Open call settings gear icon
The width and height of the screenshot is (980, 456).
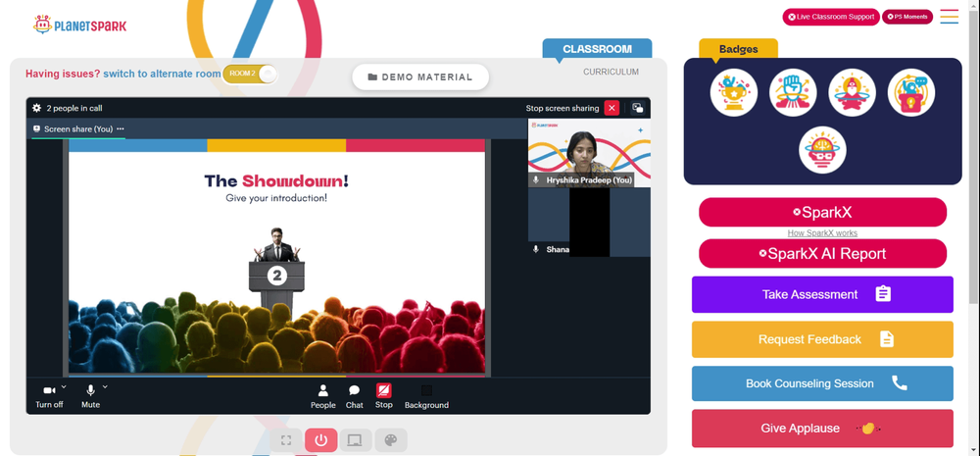tap(37, 108)
